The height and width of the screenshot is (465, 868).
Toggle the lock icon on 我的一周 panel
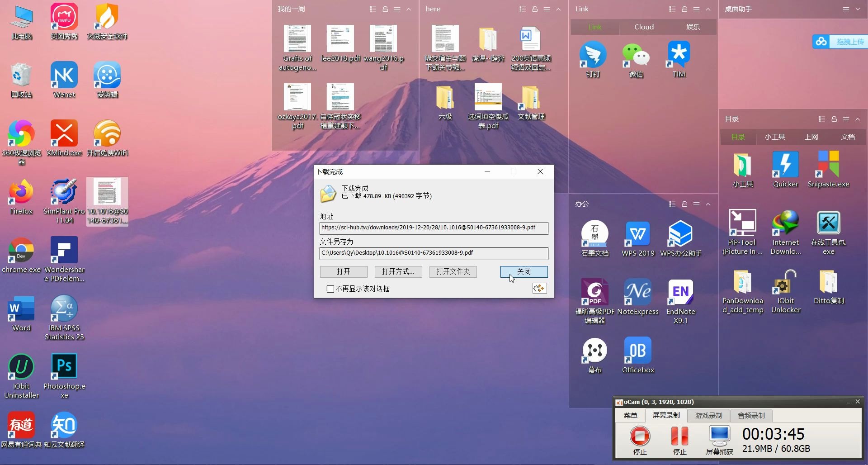tap(385, 9)
